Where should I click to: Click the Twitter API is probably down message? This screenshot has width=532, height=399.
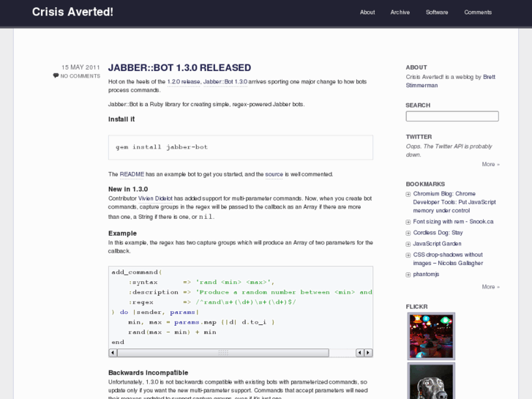point(449,150)
